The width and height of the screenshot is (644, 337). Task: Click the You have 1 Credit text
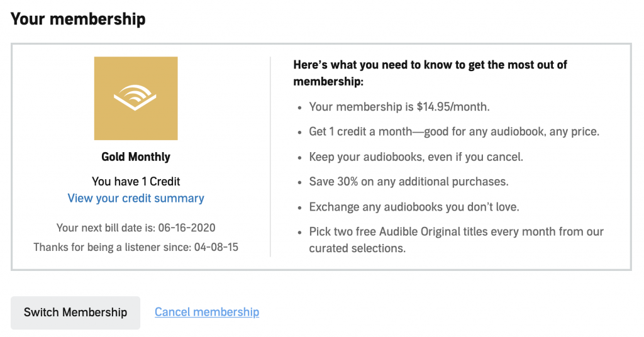[136, 182]
